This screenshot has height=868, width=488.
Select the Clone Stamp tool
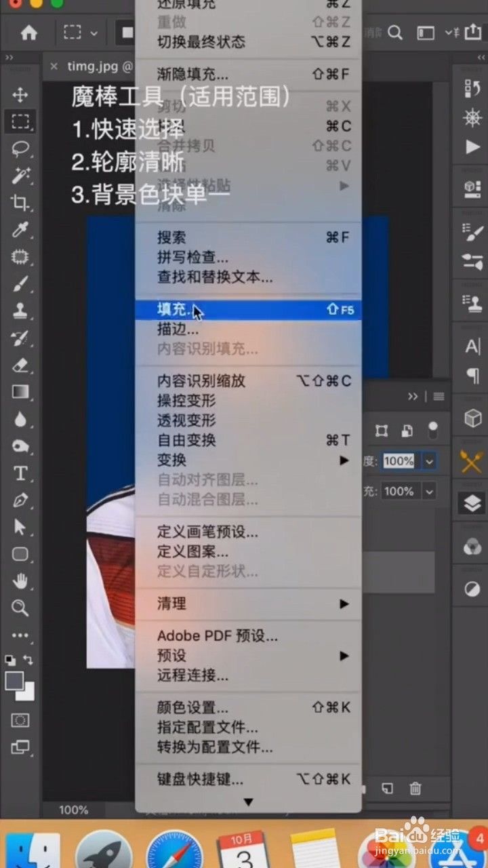20,311
